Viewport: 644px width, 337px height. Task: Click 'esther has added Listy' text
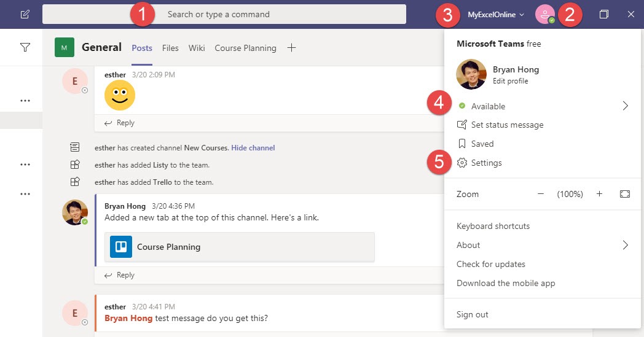click(152, 165)
